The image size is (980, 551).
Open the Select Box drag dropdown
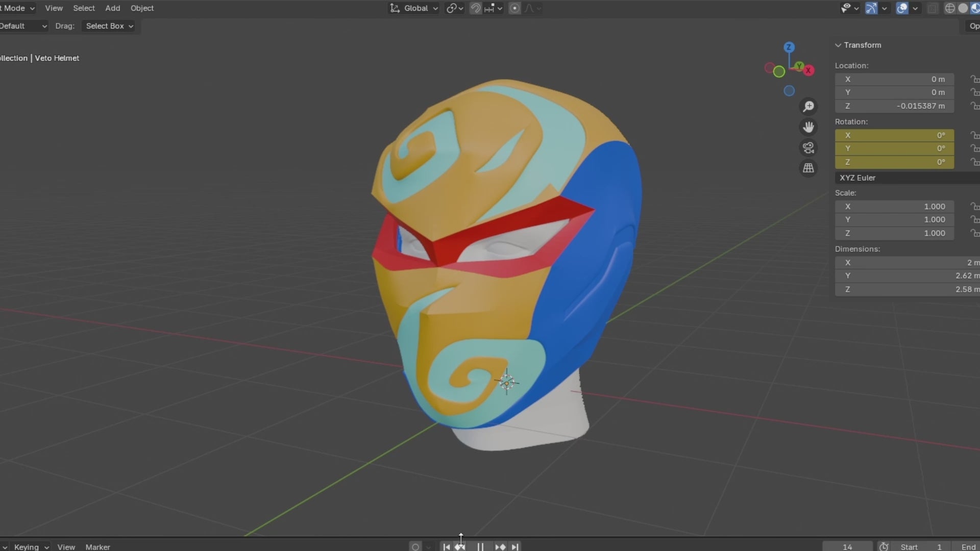click(x=109, y=26)
